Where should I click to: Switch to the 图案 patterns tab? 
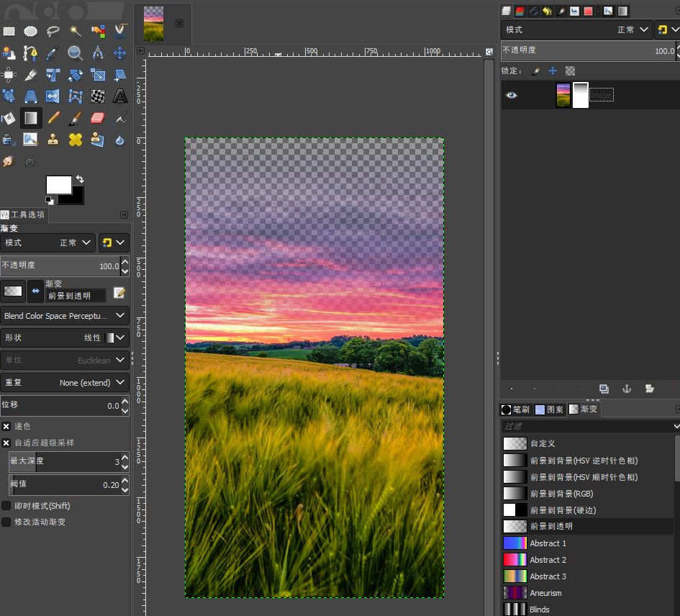(550, 409)
